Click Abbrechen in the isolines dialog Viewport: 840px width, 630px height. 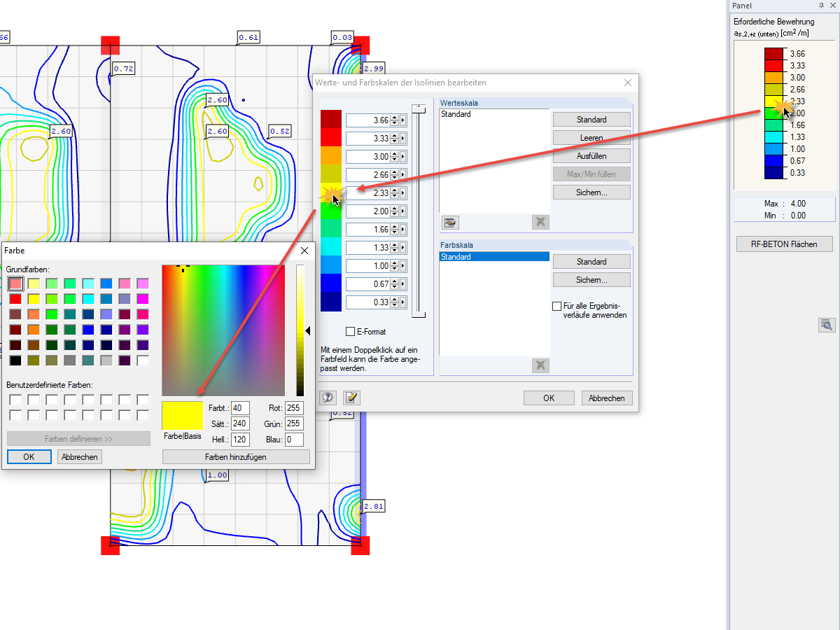pyautogui.click(x=607, y=398)
